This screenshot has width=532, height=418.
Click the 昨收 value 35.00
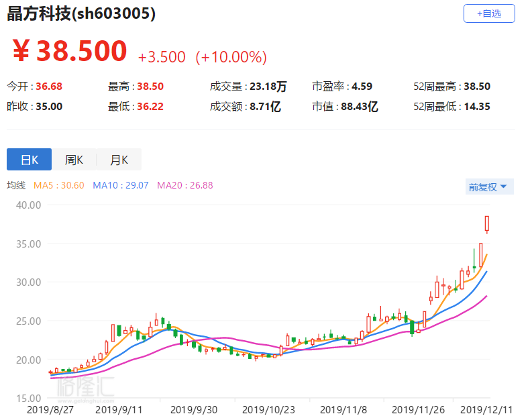(x=49, y=107)
